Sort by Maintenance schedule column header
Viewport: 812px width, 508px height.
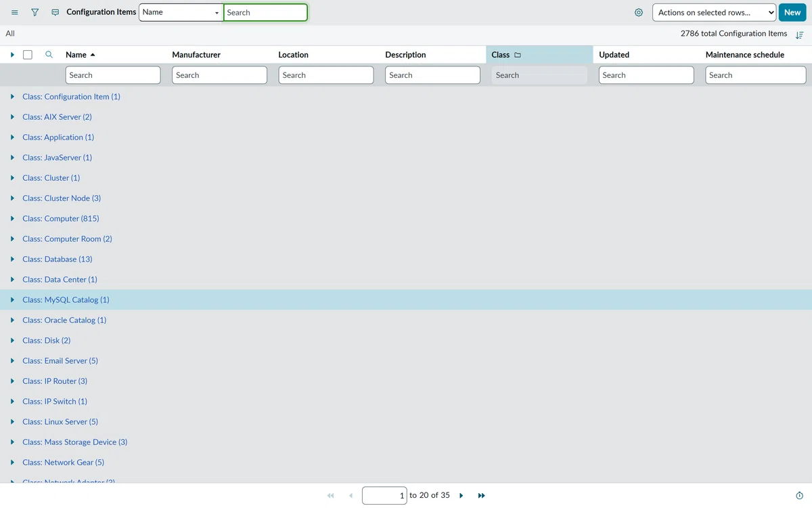coord(745,55)
